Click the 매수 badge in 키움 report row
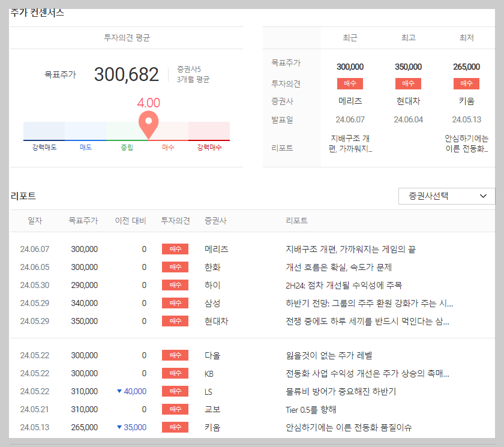Screen dimensions: 504x447 point(175,427)
